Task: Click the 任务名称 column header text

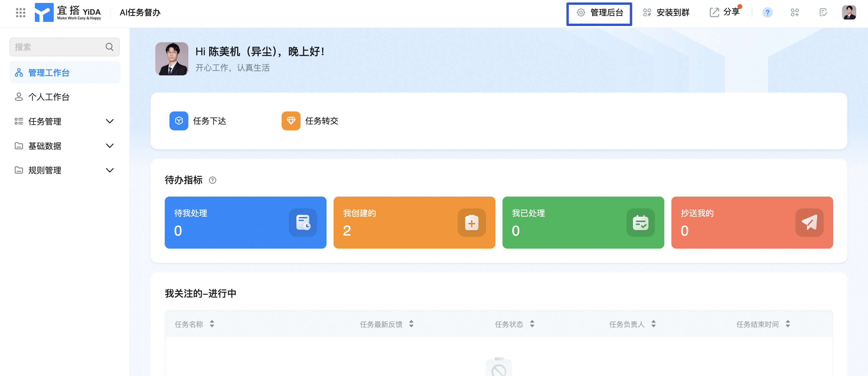Action: [189, 324]
